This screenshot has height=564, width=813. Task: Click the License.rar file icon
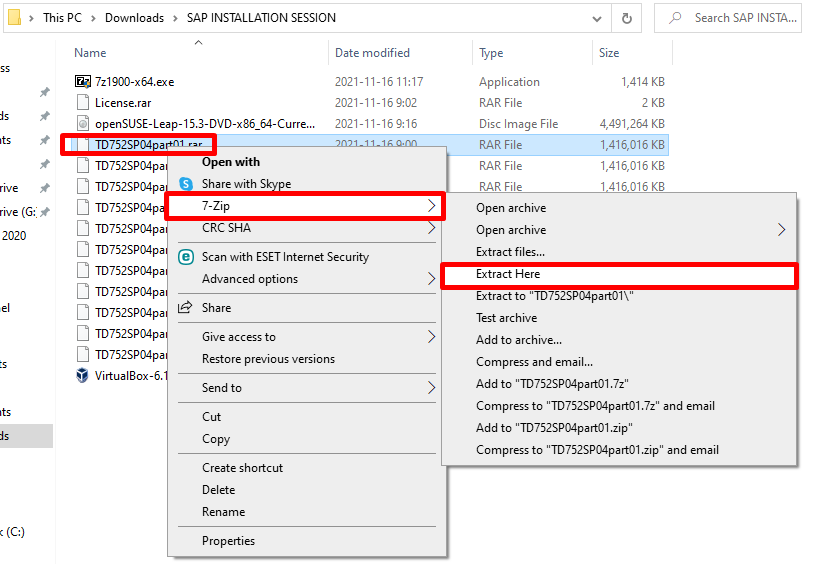[82, 103]
